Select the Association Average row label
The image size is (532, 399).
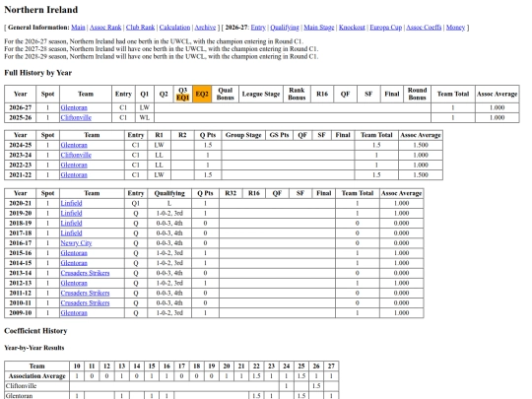pos(37,376)
